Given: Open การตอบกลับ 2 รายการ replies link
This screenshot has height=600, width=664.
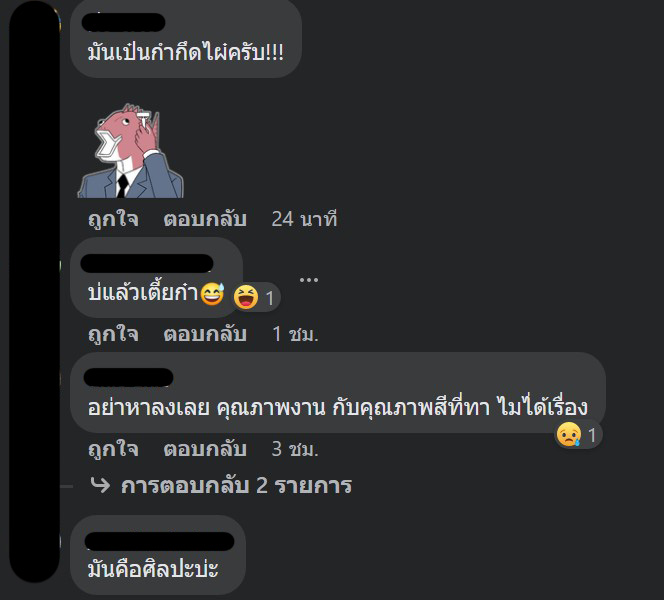Looking at the screenshot, I should click(236, 485).
